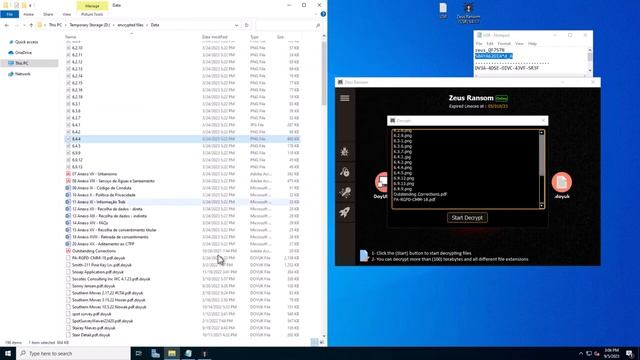
Task: Select Network in the navigation pane
Action: pos(23,74)
